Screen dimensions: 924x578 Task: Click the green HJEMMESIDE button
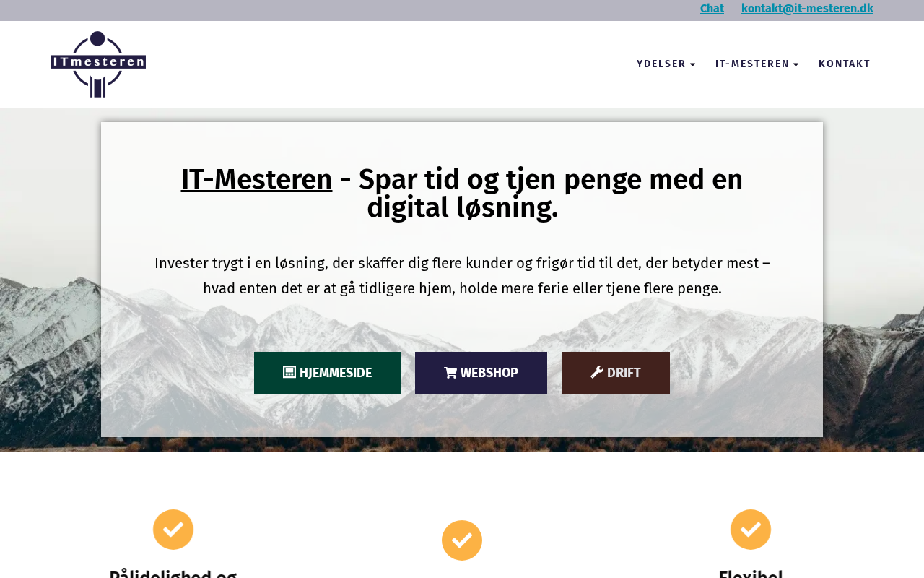click(x=327, y=373)
